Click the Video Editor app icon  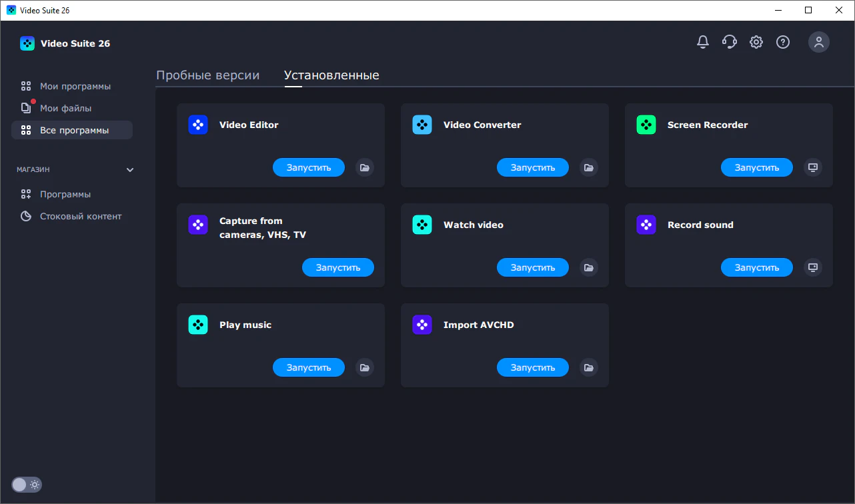[x=198, y=125]
